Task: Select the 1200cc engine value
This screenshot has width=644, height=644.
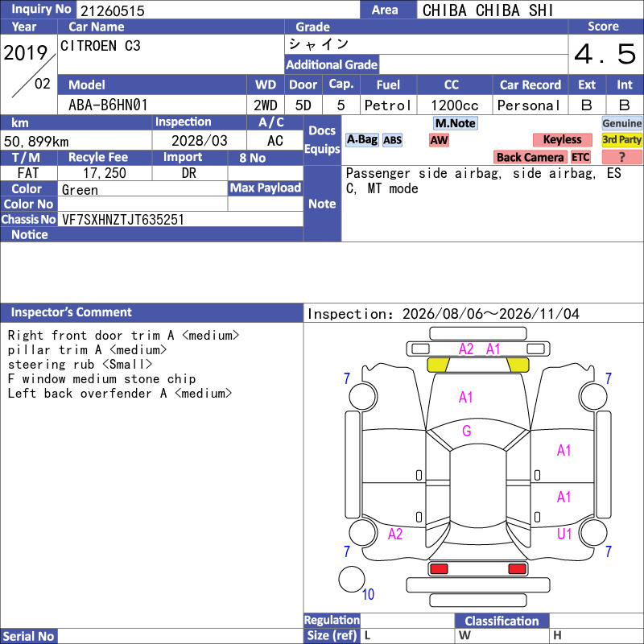Action: tap(455, 105)
